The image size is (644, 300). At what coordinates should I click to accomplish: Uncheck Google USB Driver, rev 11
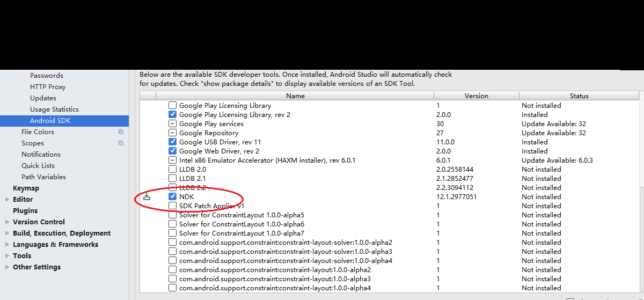point(172,142)
